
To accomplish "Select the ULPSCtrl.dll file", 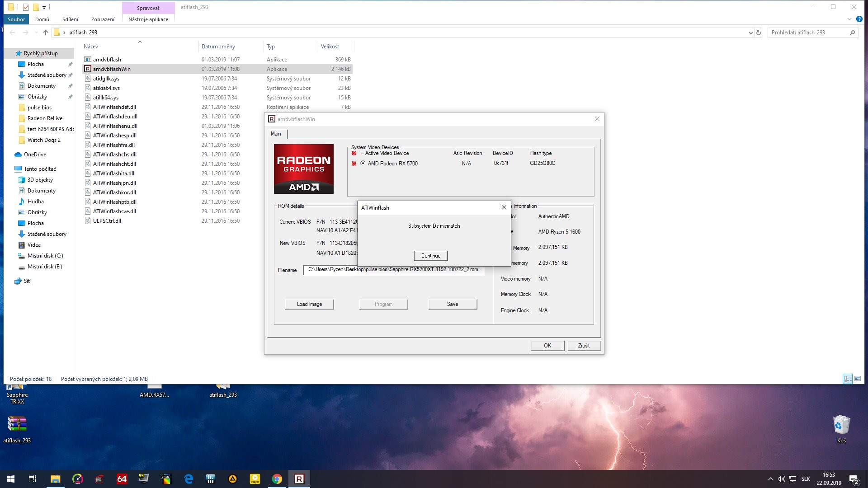I will pos(107,221).
